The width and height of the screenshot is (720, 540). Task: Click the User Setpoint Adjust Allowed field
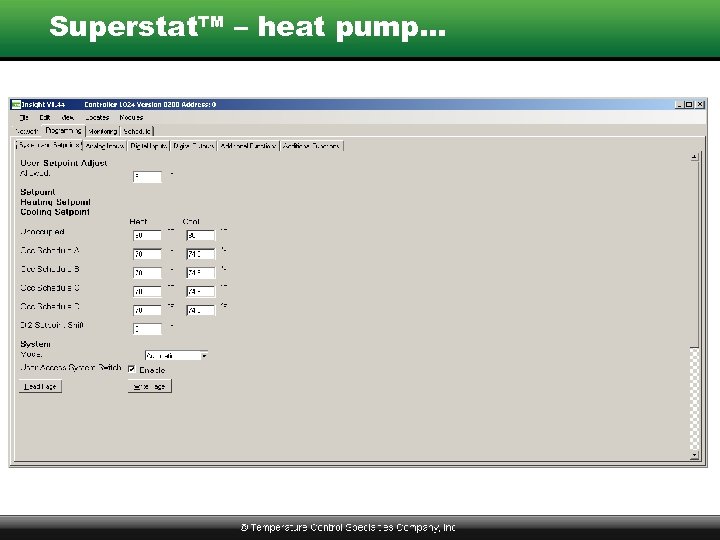pos(147,177)
